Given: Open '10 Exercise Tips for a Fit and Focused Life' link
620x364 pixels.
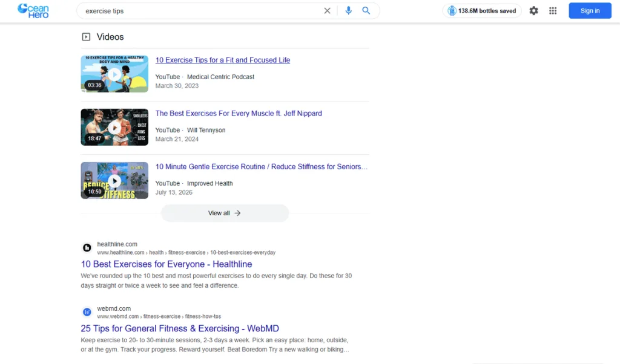Looking at the screenshot, I should [x=223, y=60].
